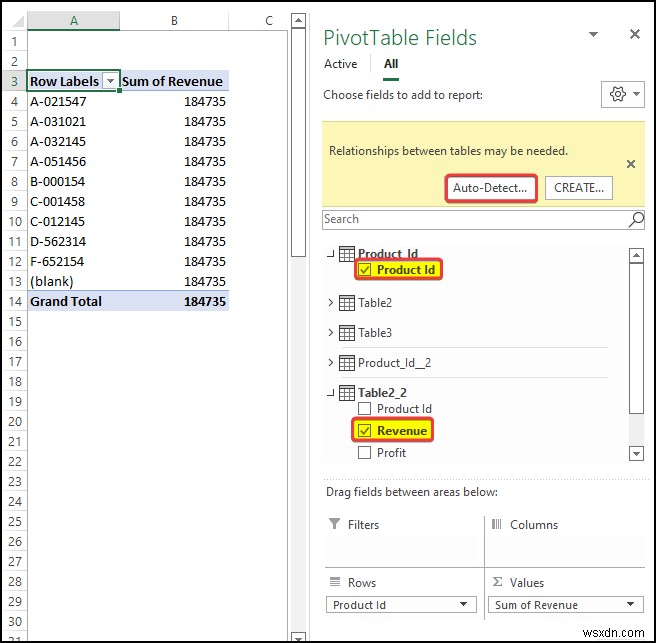Select cell with D-562314
The image size is (656, 643).
[x=74, y=241]
